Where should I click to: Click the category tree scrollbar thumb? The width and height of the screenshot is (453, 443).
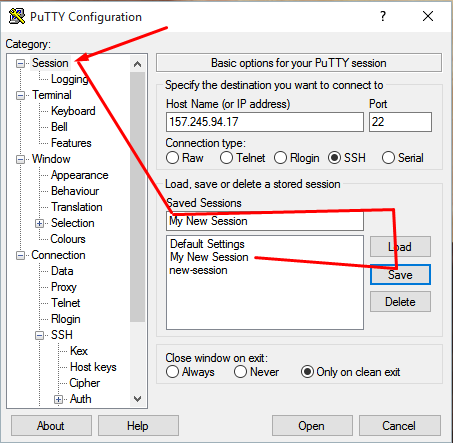137,197
